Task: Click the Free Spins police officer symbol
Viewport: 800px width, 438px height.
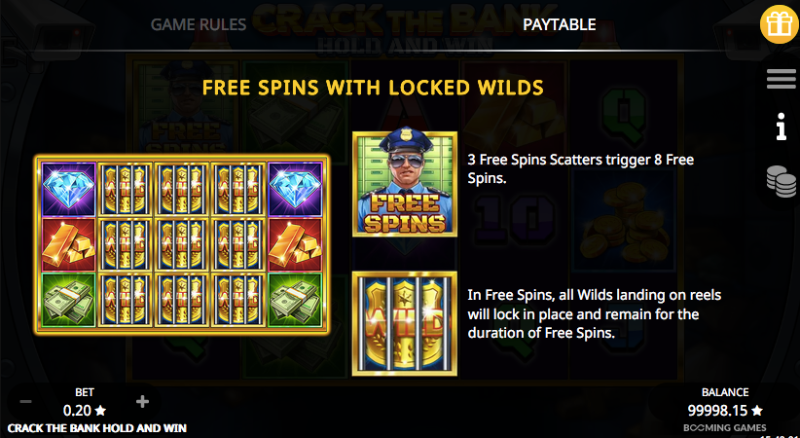Action: tap(405, 182)
